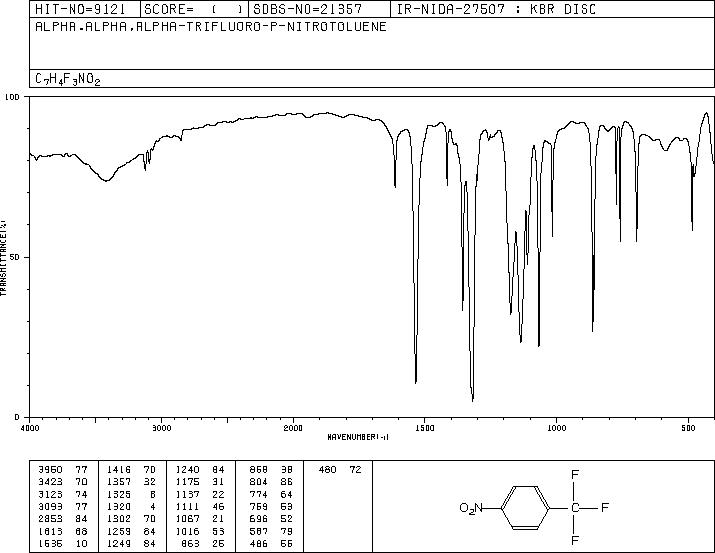The width and height of the screenshot is (715, 553).
Task: Click the 774 peak table entry
Action: [x=271, y=494]
